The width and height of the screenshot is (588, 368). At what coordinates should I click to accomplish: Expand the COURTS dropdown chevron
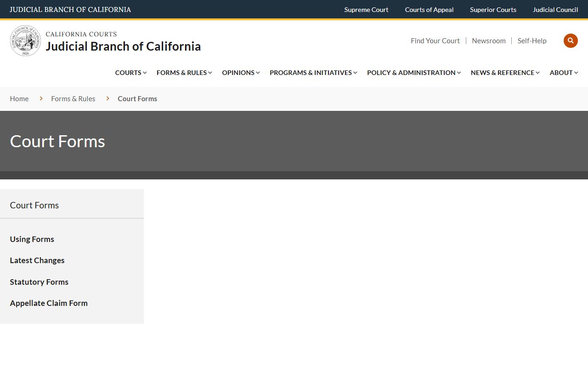pos(145,73)
